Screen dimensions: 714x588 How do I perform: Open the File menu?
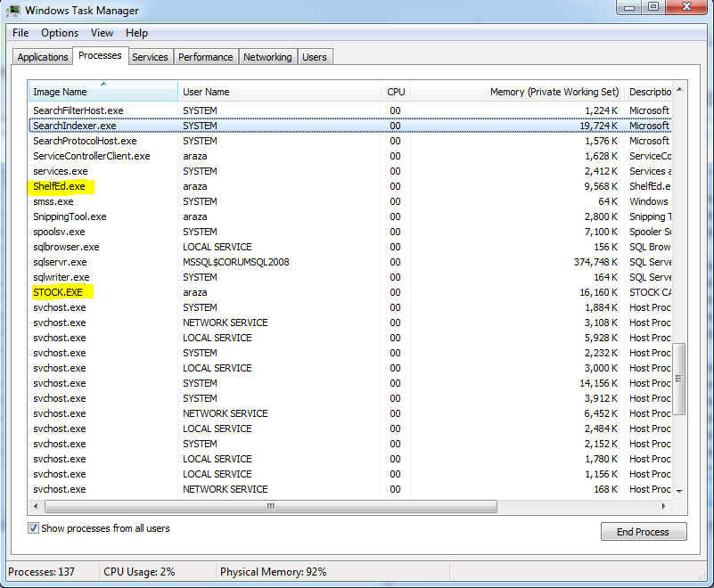[x=21, y=33]
